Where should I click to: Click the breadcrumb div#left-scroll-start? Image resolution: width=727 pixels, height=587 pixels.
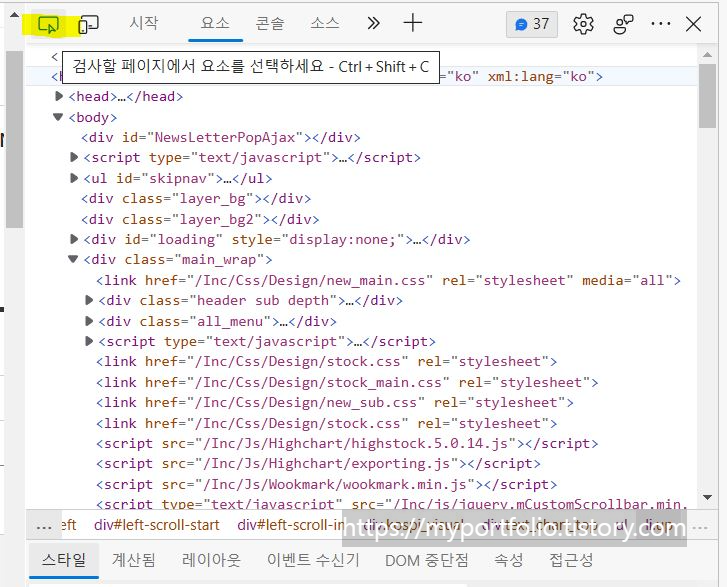[157, 525]
